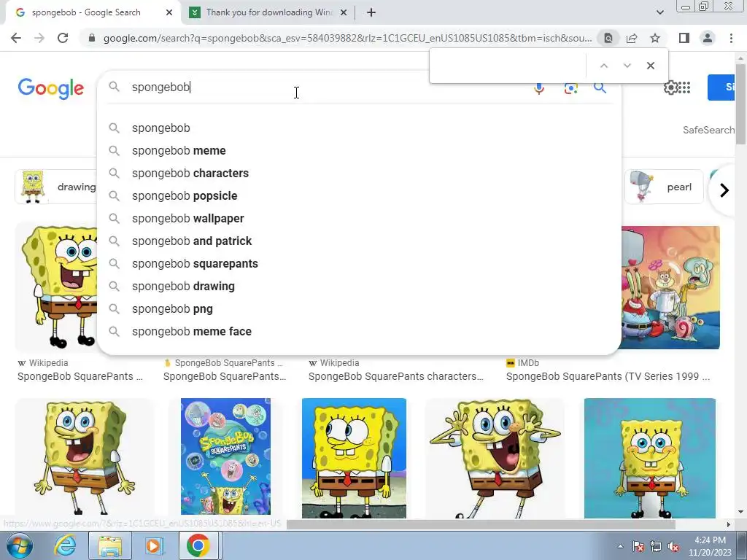Close the Thank you for downloading tab
Screen dimensions: 747x560
[x=344, y=12]
